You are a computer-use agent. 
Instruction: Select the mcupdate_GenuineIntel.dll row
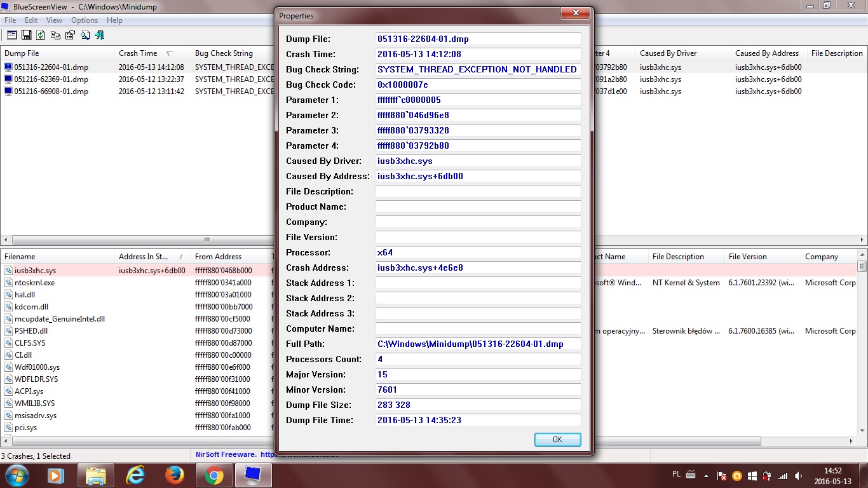[137, 319]
